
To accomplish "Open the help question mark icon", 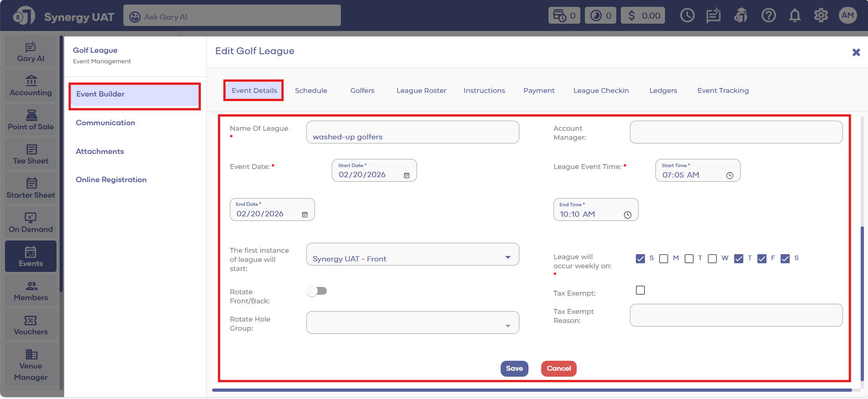I will pos(768,16).
